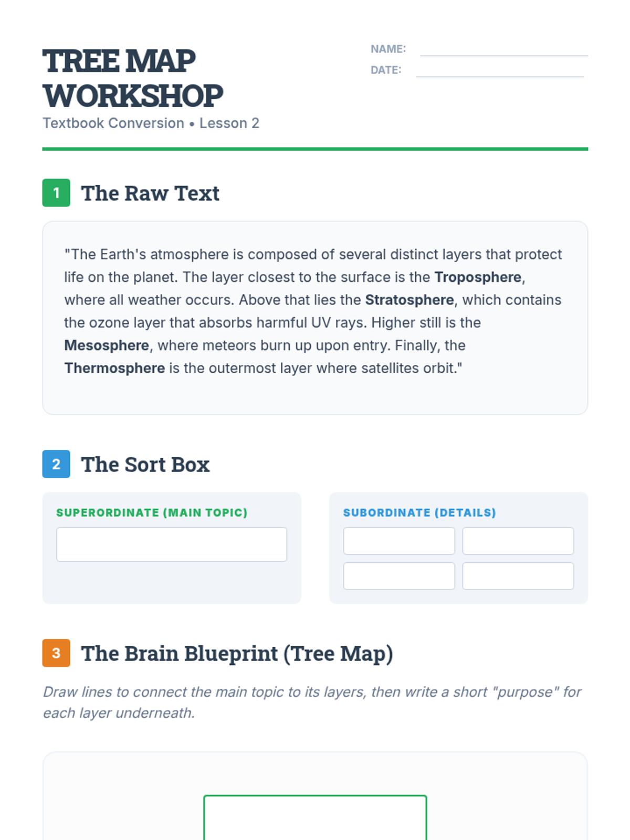Click the Date line field
Image resolution: width=630 pixels, height=840 pixels.
(499, 70)
